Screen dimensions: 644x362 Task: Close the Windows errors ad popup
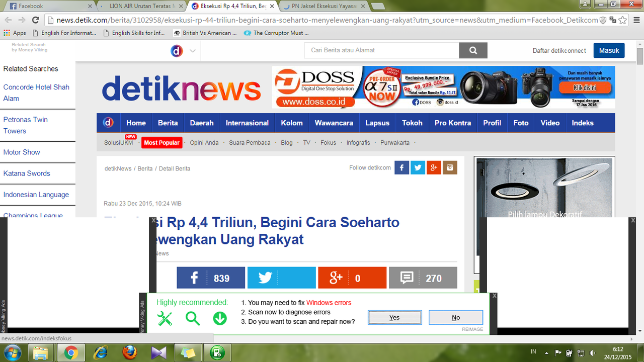click(x=494, y=296)
